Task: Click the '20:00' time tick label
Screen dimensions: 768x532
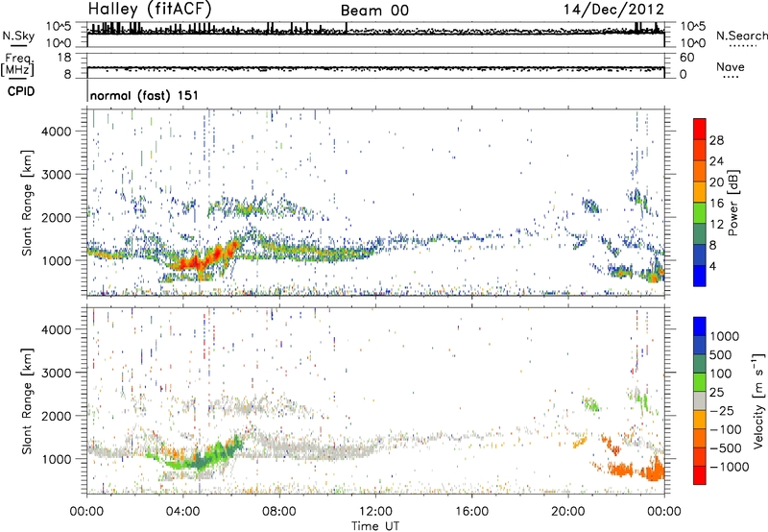Action: point(567,512)
